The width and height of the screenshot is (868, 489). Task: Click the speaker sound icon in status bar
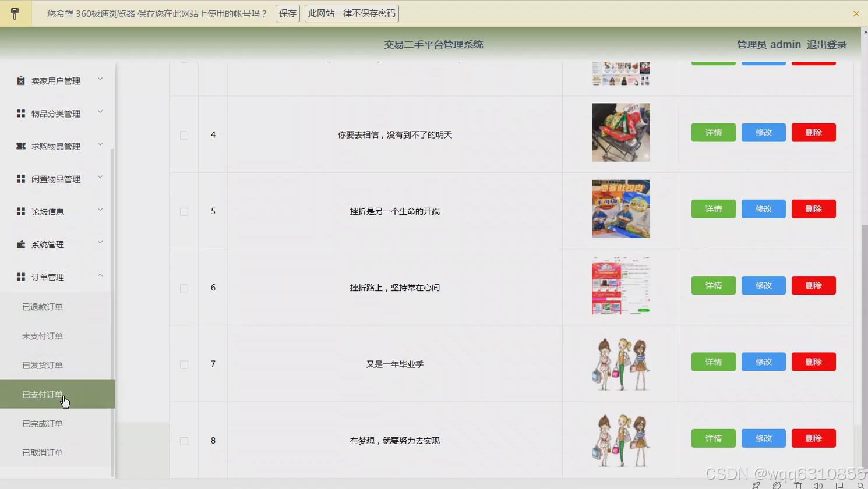tap(818, 485)
